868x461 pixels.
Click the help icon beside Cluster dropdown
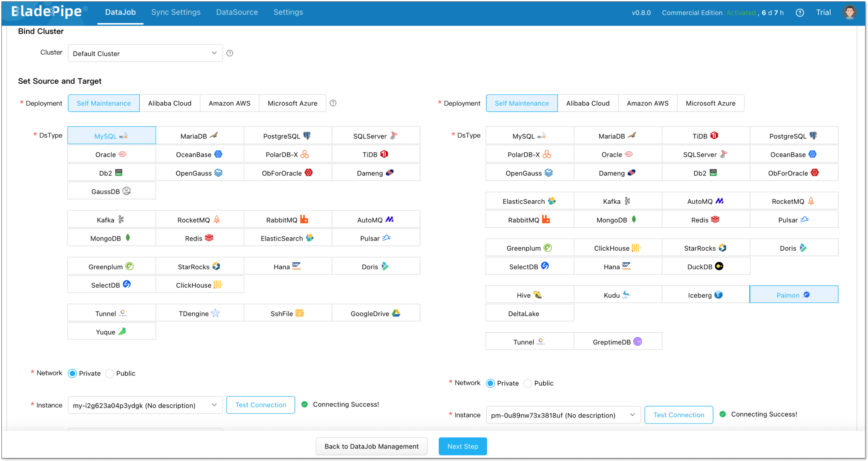point(230,53)
